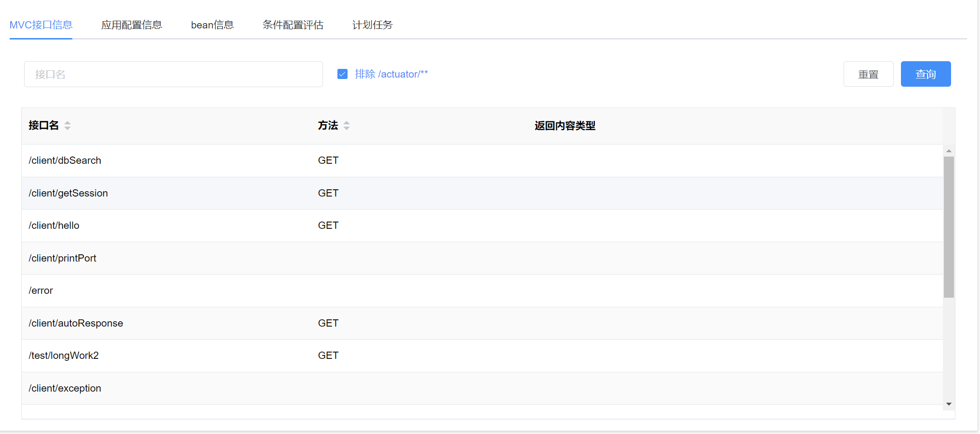
Task: Open the bean信息 tab
Action: (x=212, y=25)
